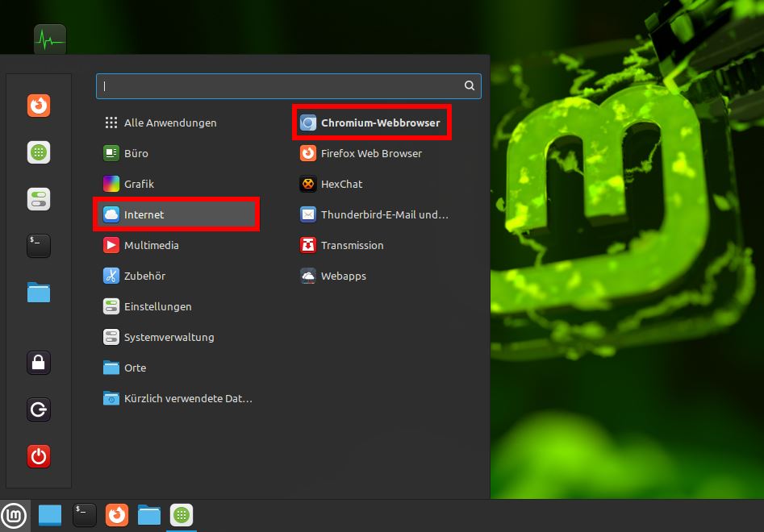Viewport: 764px width, 532px height.
Task: Open HexChat from the Internet apps
Action: [341, 184]
